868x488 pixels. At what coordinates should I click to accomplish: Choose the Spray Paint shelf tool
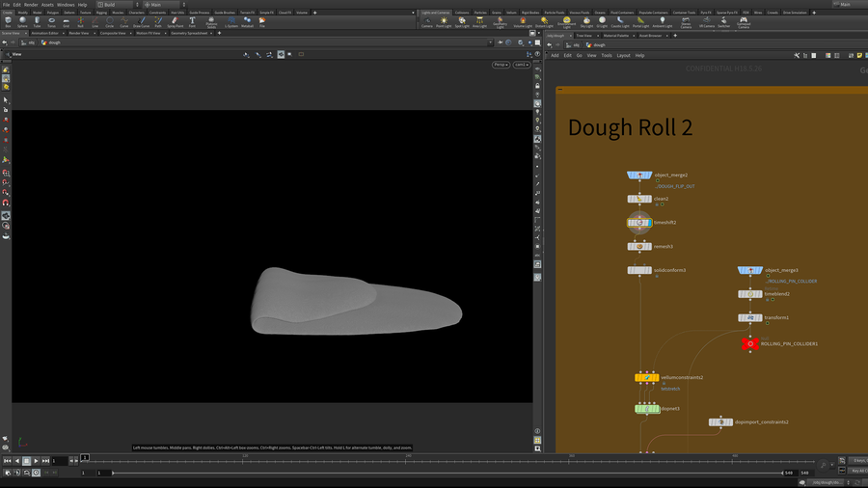pos(175,21)
